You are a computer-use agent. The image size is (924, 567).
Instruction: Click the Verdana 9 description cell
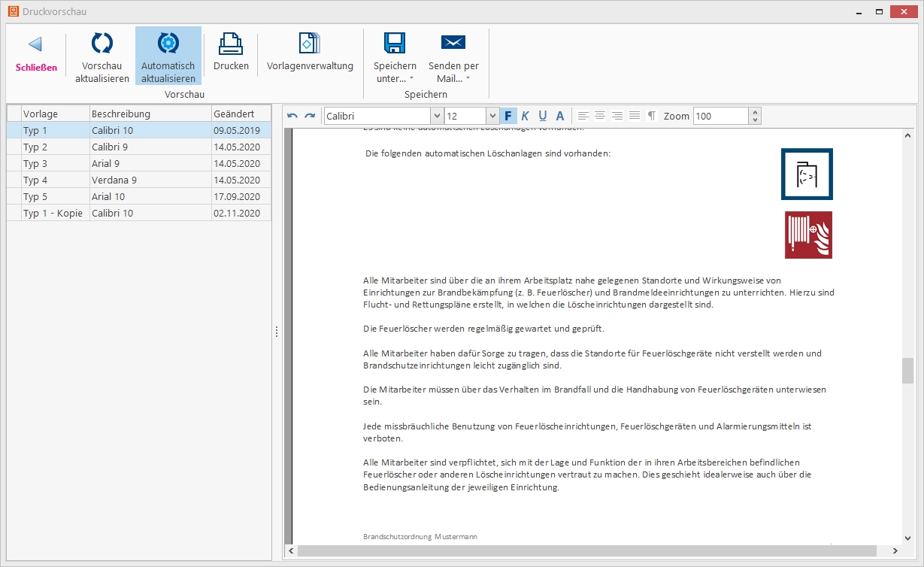pos(150,180)
